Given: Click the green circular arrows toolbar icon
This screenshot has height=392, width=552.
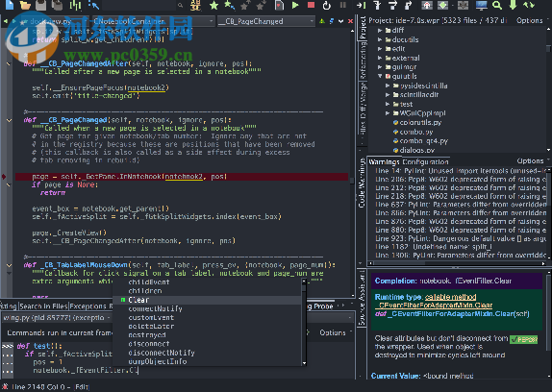Looking at the screenshot, I should click(529, 5).
